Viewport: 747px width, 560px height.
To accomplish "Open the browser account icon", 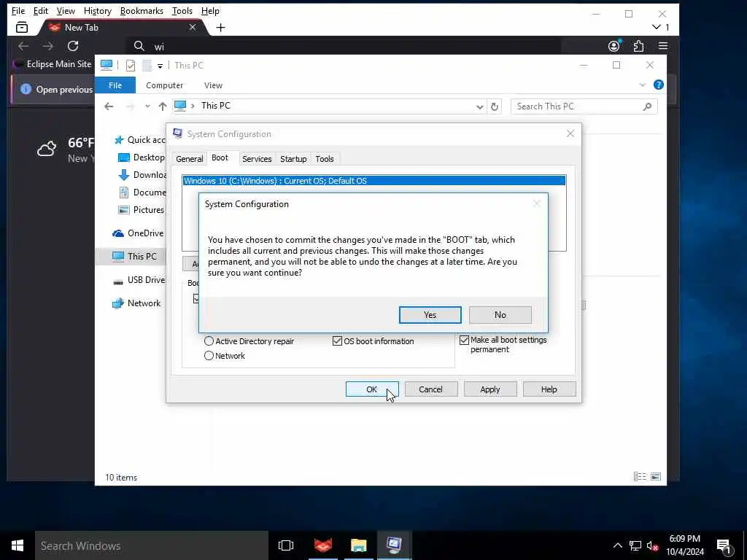I will 614,46.
